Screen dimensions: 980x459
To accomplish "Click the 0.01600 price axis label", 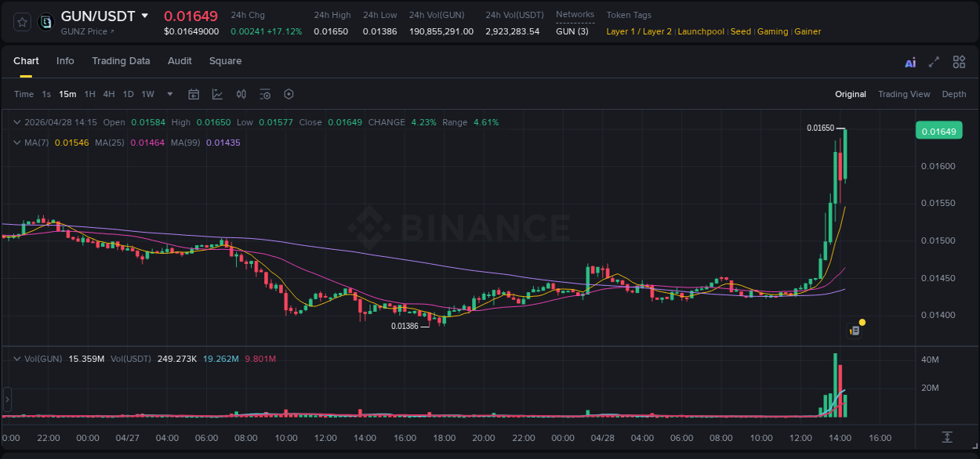I will (938, 166).
